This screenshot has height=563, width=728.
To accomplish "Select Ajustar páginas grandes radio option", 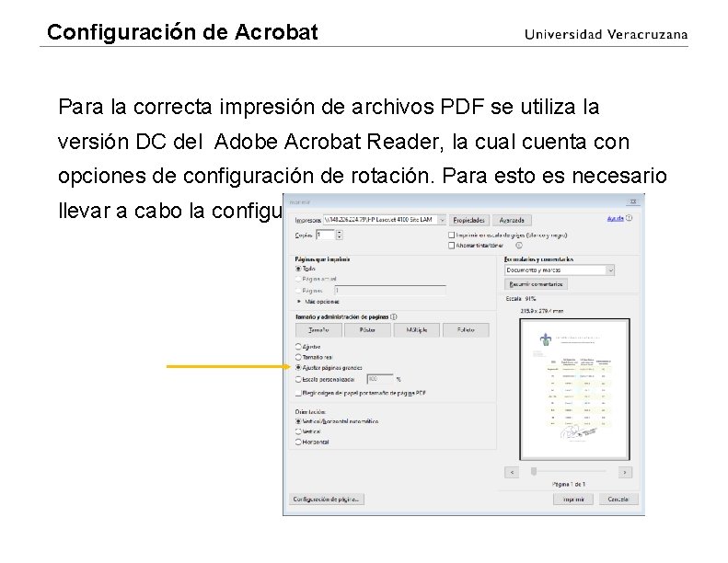I will click(298, 368).
